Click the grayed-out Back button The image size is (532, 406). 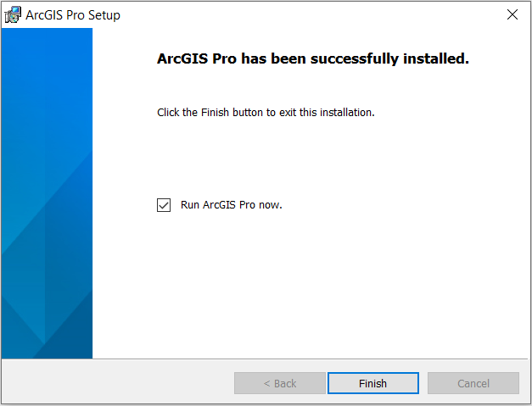[x=279, y=383]
